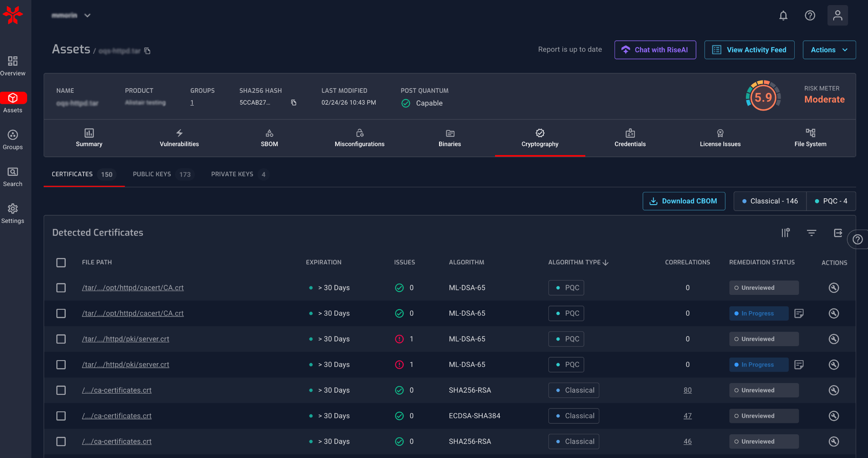
Task: Open the notifications bell icon
Action: click(x=783, y=16)
